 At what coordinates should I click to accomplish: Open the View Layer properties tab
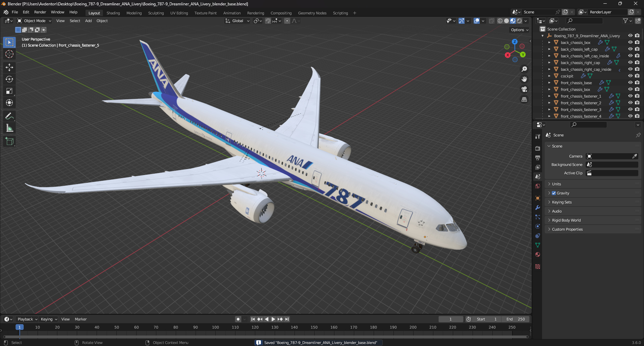(538, 167)
